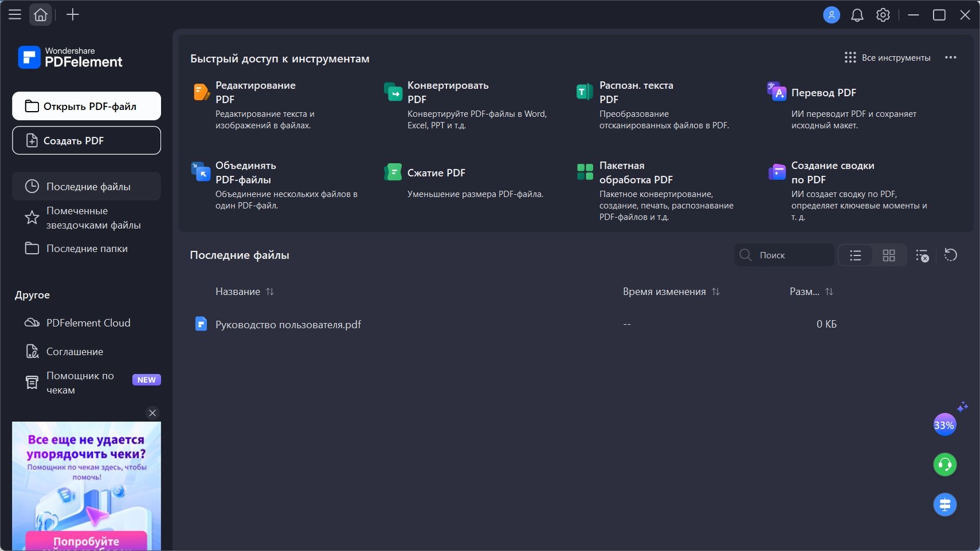Viewport: 980px width, 551px height.
Task: Launch the Compress PDF tool
Action: point(436,173)
